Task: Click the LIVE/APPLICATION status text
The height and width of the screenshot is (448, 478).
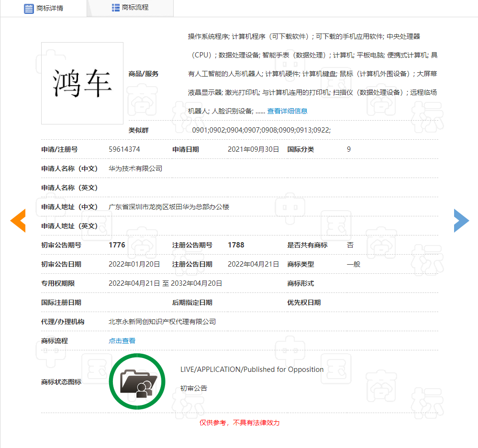Action: tap(253, 369)
